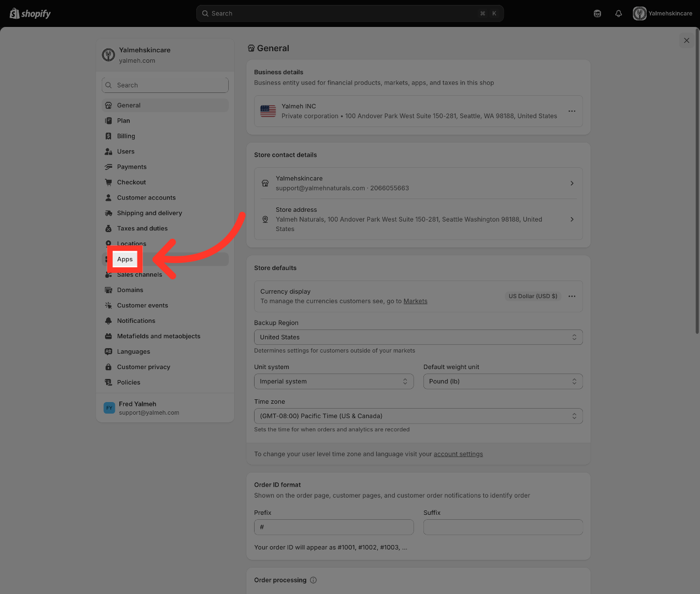
Task: Expand the Yalmehskincare contact details row
Action: click(418, 183)
